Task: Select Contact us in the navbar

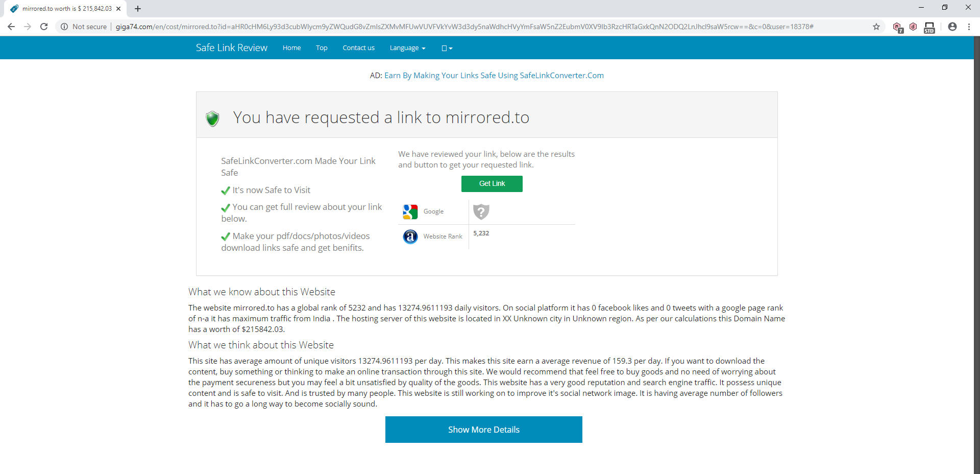Action: [359, 48]
